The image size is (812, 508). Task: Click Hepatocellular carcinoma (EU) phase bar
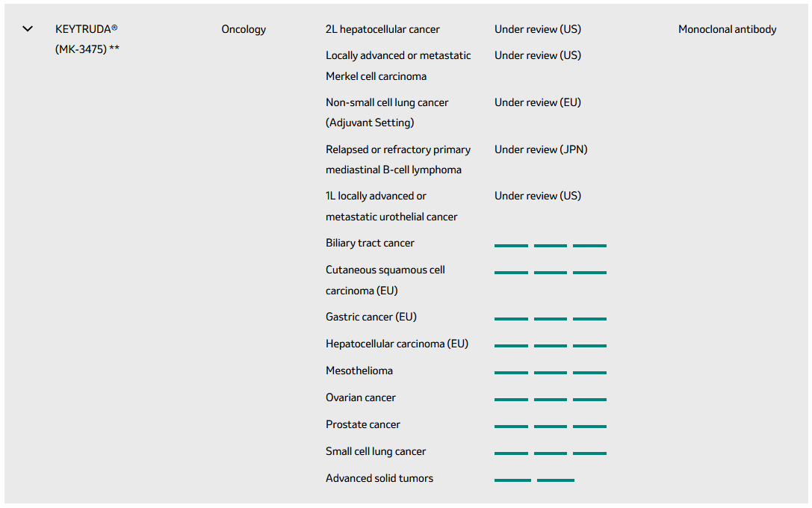click(551, 346)
